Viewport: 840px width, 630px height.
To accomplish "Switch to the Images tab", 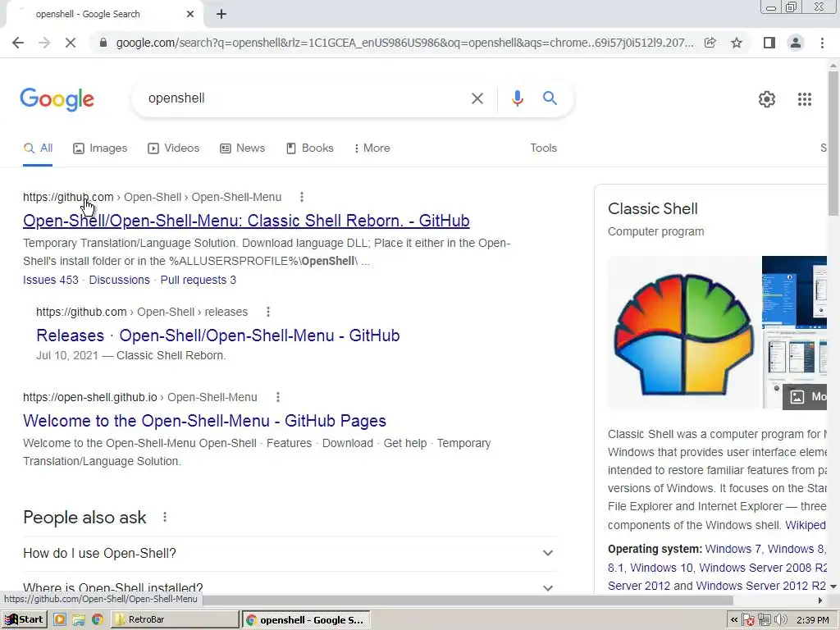I will click(x=100, y=148).
